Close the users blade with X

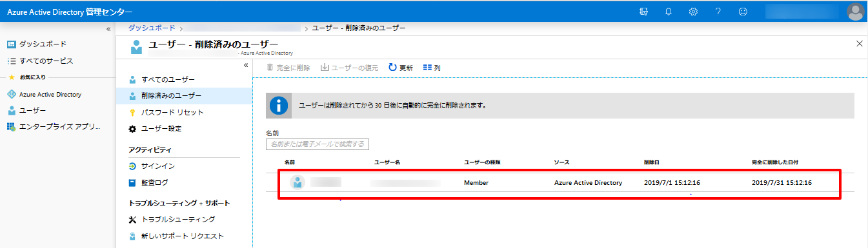tap(859, 44)
